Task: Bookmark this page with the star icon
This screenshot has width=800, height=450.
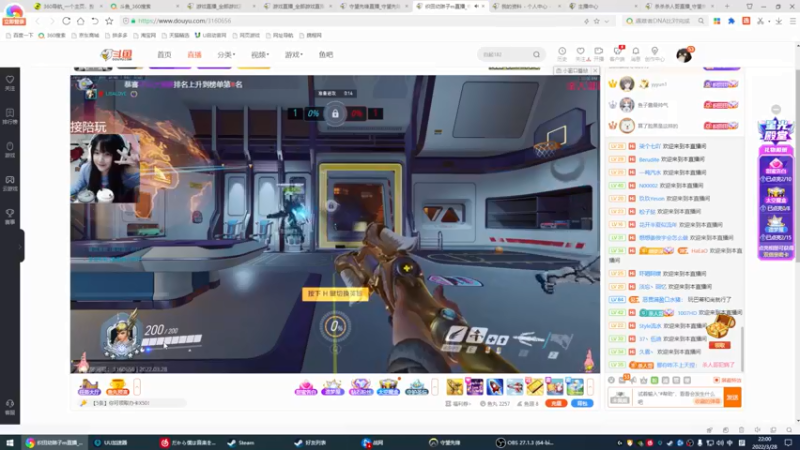Action: [109, 21]
